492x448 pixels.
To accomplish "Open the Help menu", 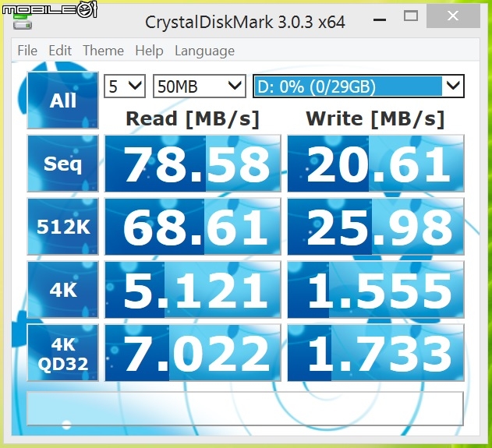I will click(149, 51).
